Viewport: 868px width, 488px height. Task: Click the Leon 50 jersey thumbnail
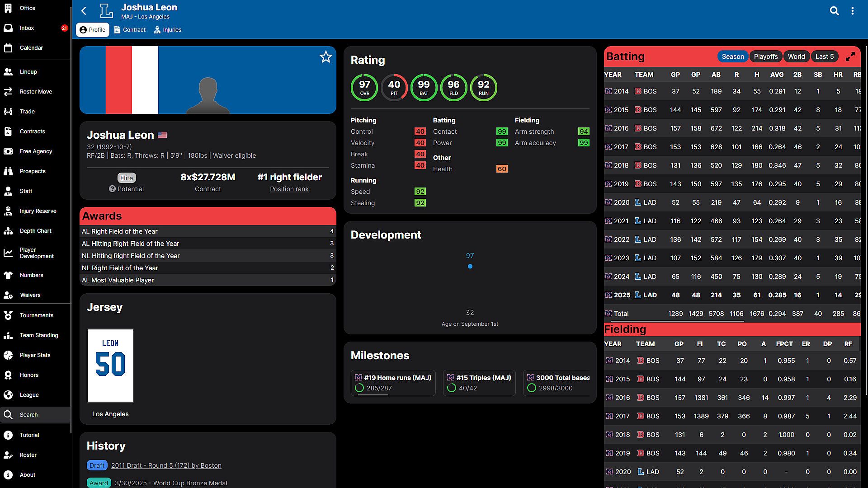(x=110, y=365)
